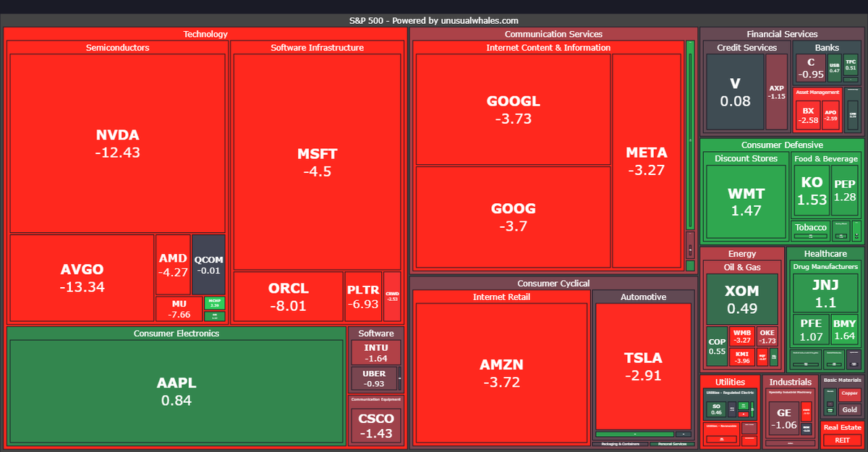This screenshot has height=452, width=868.
Task: Open the V tile showing 0.08
Action: point(735,92)
